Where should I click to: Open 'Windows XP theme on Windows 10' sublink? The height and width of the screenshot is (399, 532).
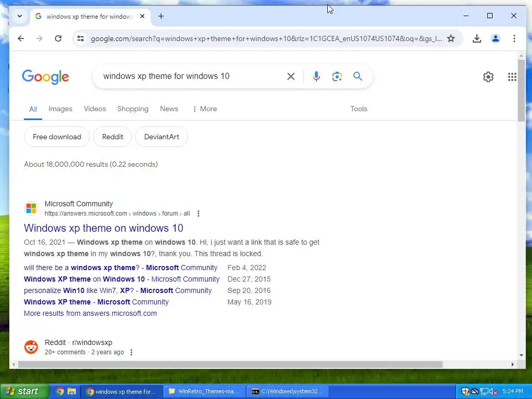tap(122, 279)
